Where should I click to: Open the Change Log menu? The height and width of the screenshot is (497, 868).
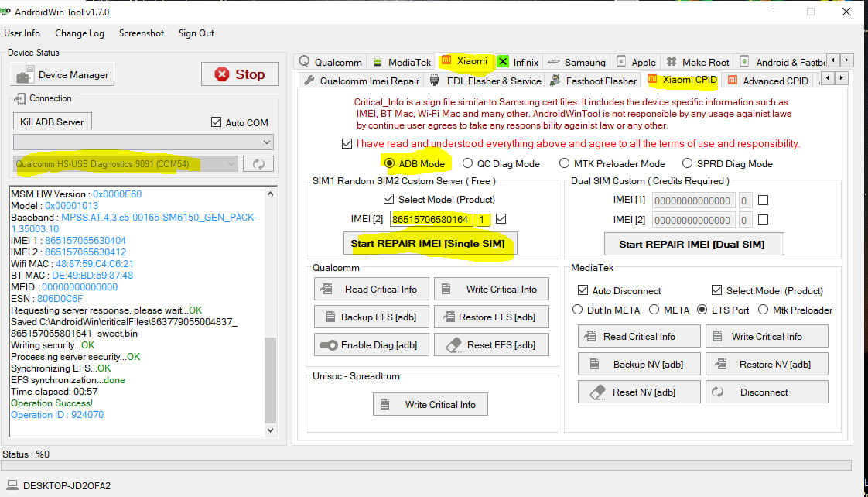tap(80, 33)
